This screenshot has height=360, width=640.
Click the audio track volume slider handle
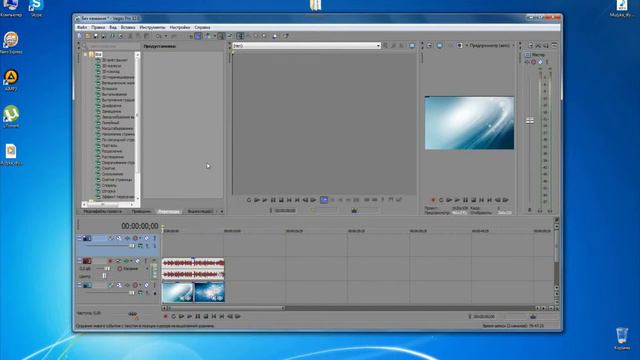107,269
